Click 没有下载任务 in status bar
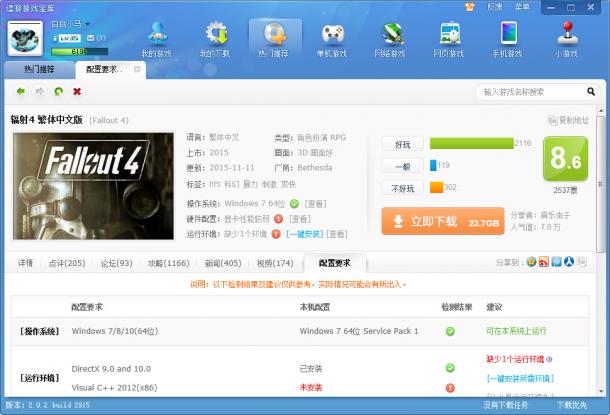 (505, 405)
